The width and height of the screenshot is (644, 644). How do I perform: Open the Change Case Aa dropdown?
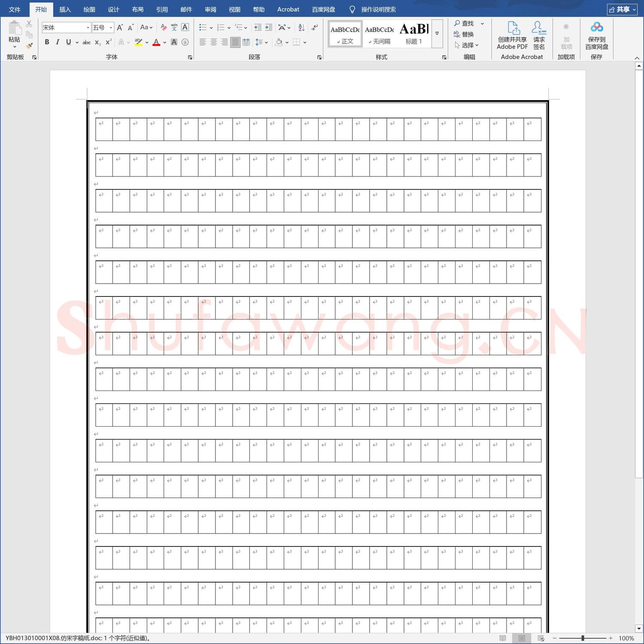146,27
